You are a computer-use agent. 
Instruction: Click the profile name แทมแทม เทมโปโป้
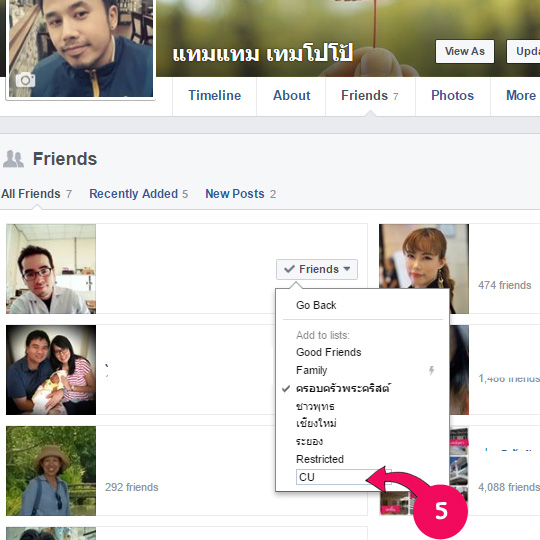click(263, 54)
